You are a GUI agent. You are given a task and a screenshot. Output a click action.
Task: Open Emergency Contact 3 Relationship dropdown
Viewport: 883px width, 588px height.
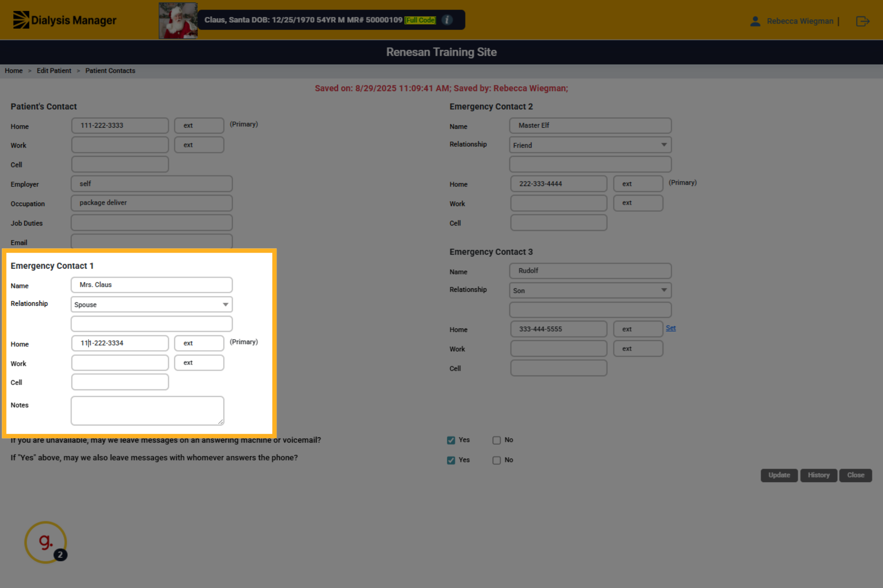(590, 291)
